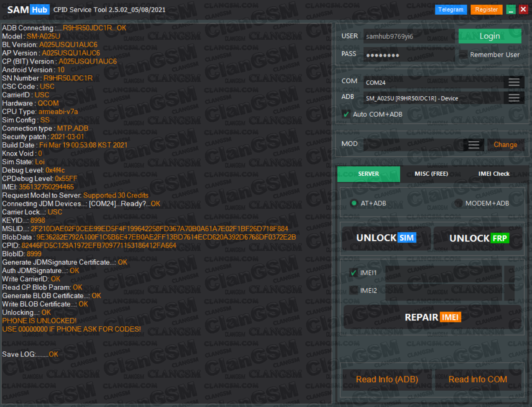
Task: Select the MODEM+ADB radio option
Action: [458, 203]
